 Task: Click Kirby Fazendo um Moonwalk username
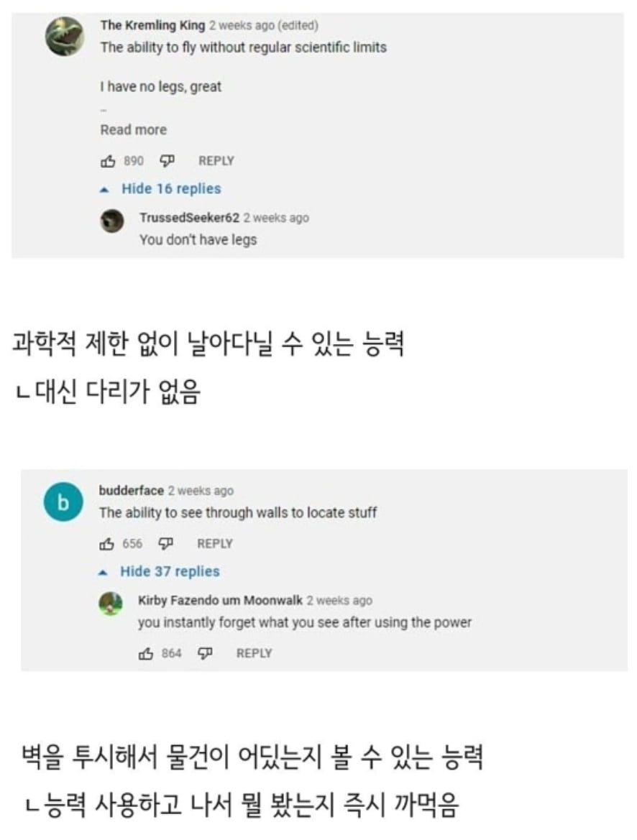(x=220, y=601)
